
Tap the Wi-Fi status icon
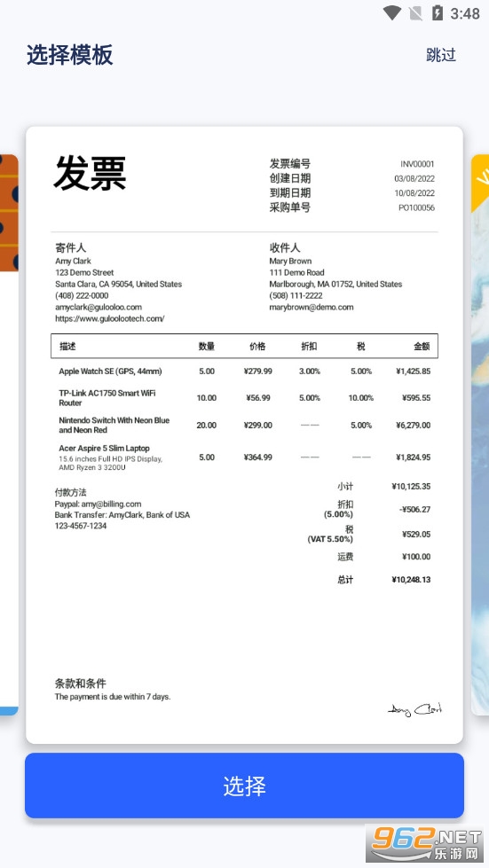click(392, 12)
